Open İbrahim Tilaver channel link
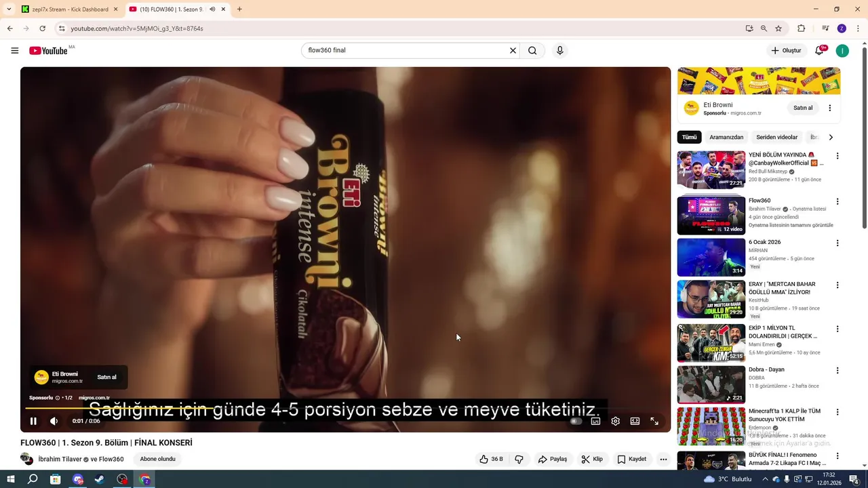The width and height of the screenshot is (868, 488). [60, 459]
